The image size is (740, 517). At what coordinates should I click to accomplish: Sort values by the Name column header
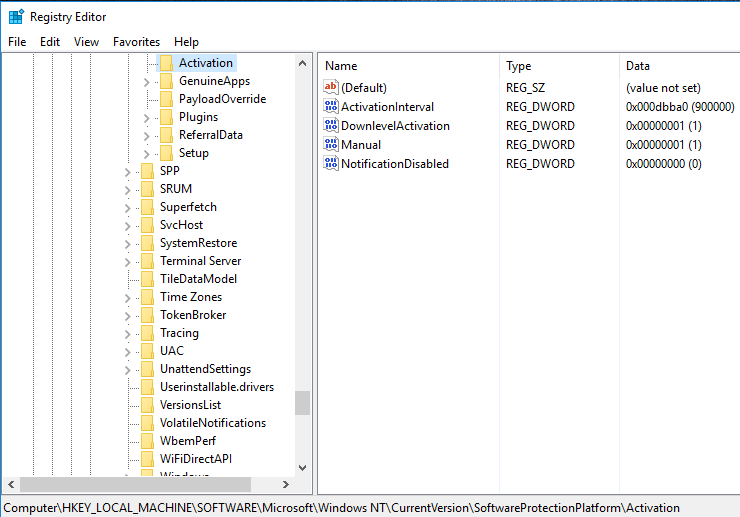click(x=409, y=66)
